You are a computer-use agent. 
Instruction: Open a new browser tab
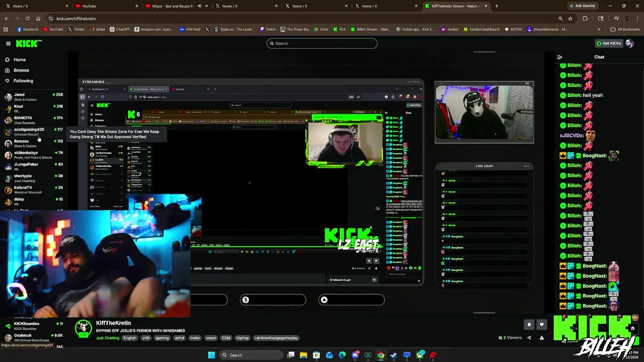click(497, 6)
